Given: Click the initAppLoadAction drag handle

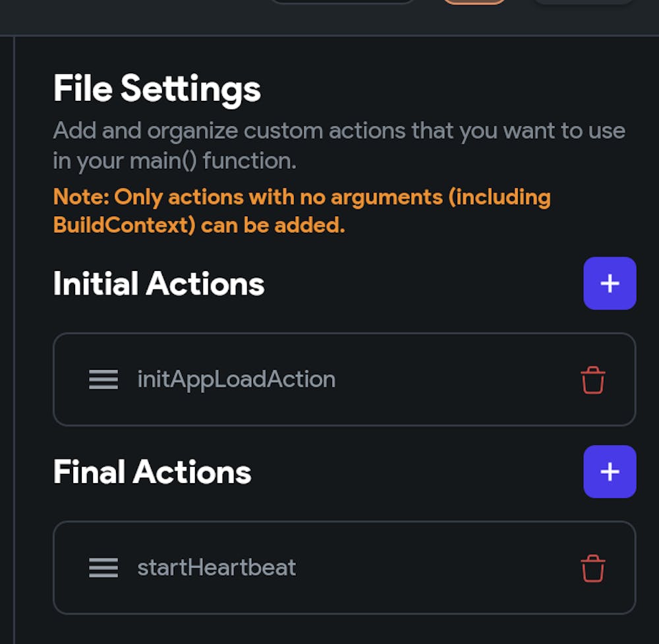Looking at the screenshot, I should click(103, 380).
